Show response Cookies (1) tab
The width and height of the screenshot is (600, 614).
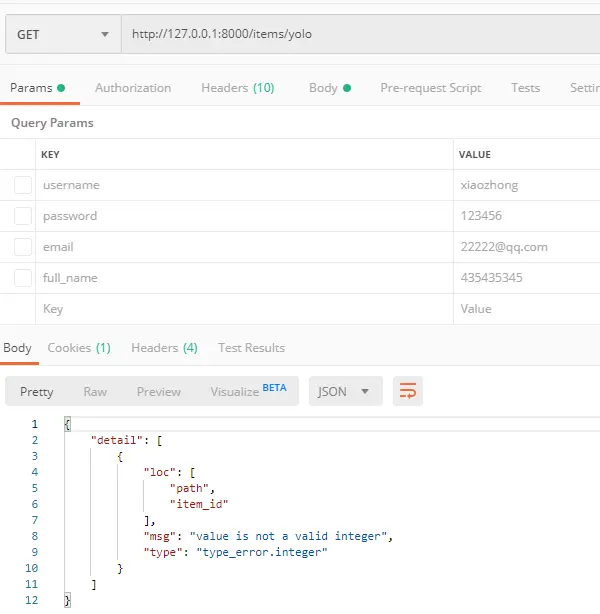(x=79, y=348)
